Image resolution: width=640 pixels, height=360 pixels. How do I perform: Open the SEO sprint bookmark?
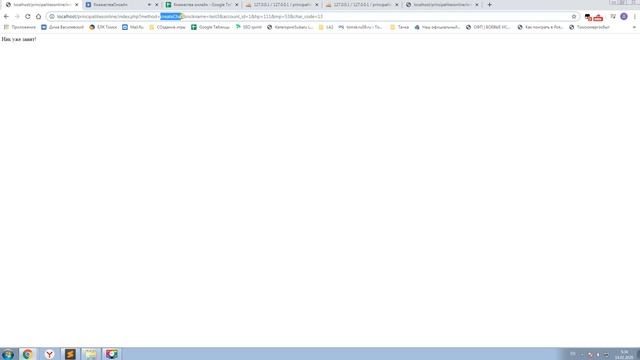(x=249, y=27)
